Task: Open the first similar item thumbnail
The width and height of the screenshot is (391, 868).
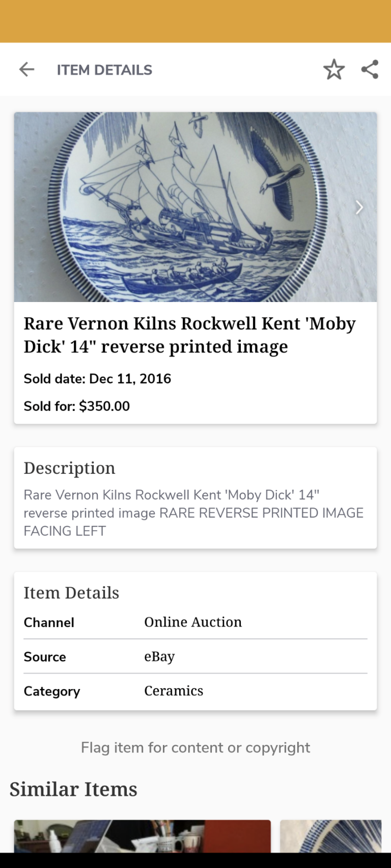Action: click(x=142, y=836)
